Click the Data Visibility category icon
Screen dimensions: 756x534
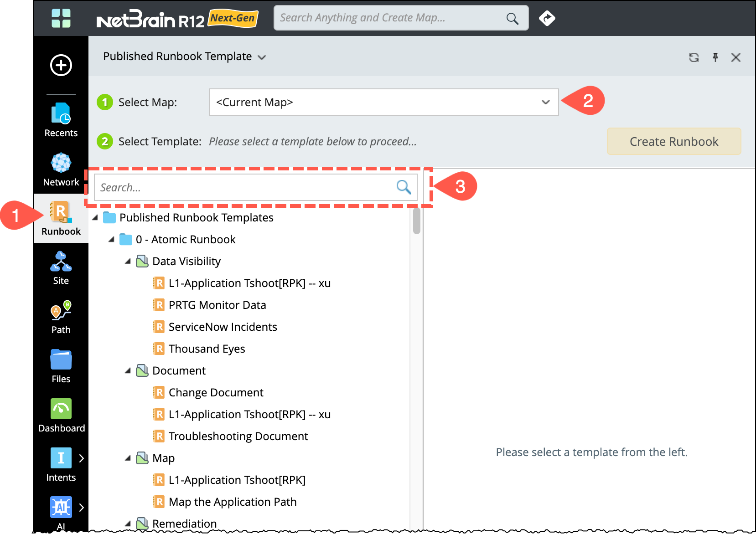142,261
